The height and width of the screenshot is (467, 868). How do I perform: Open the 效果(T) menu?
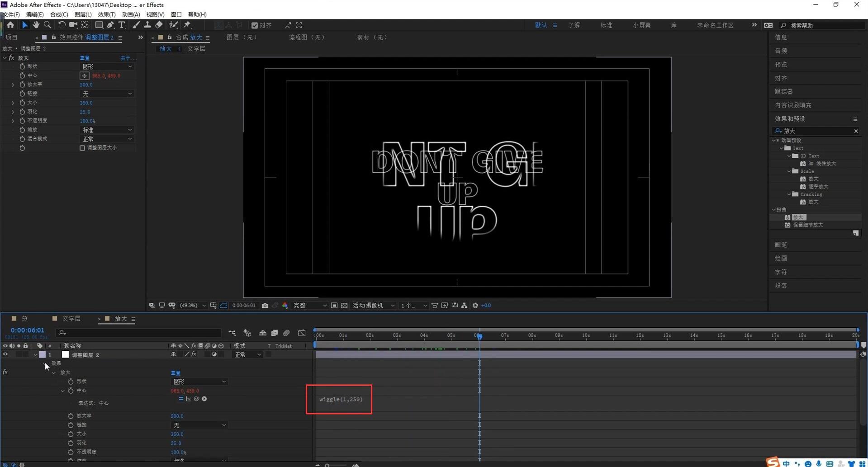(x=107, y=14)
